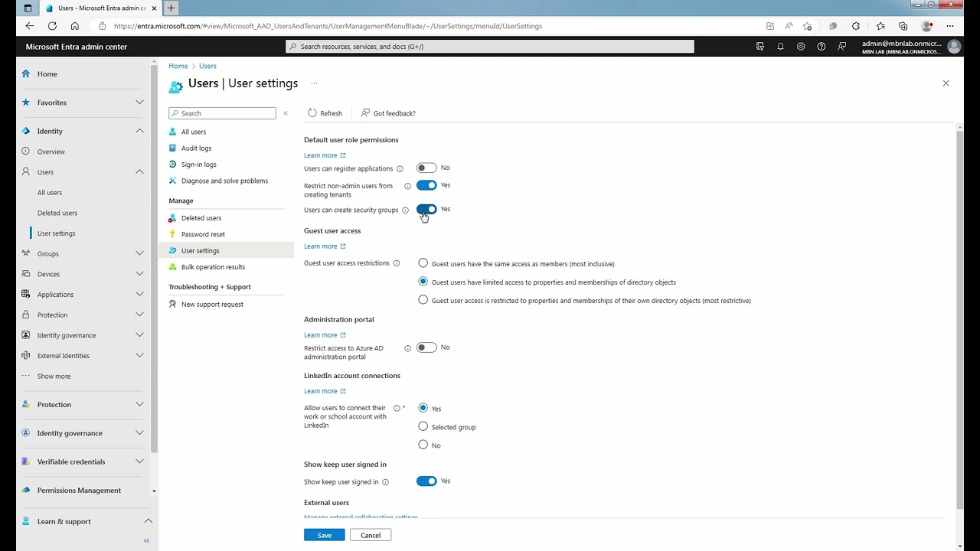Click the Devices icon in left navigation
This screenshot has height=551, width=980.
(x=26, y=274)
